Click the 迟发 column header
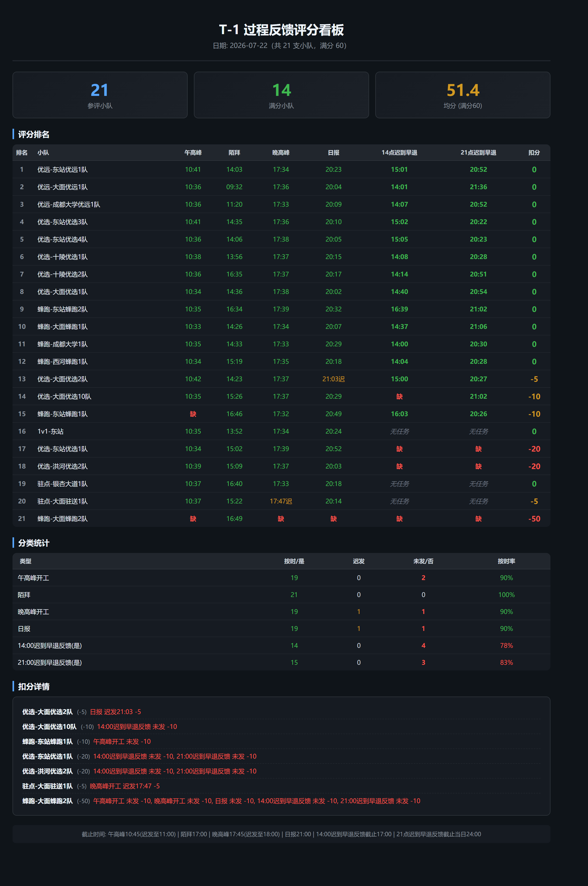Viewport: 588px width, 886px height. [x=359, y=561]
